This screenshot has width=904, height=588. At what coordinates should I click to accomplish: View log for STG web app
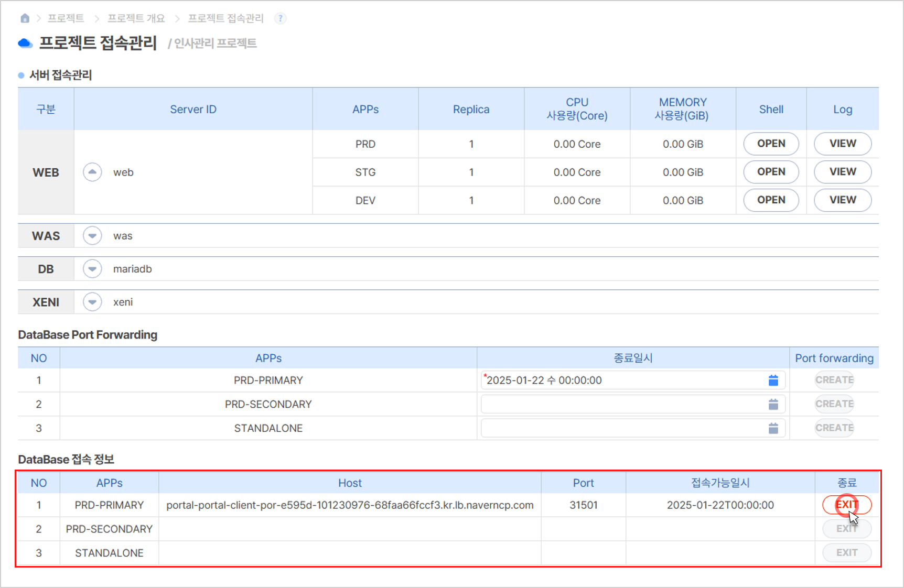tap(843, 172)
